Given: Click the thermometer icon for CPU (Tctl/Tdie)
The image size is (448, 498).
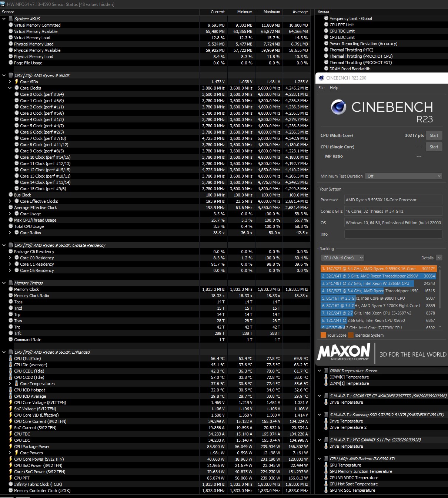Looking at the screenshot, I should (11, 358).
